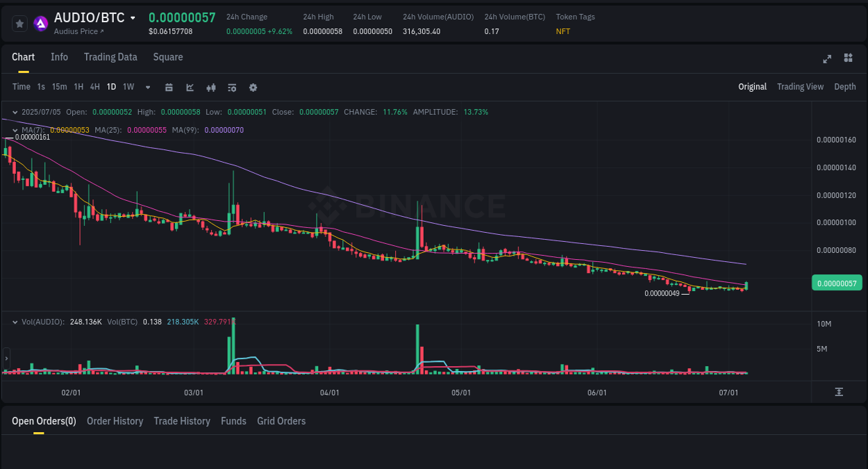This screenshot has height=469, width=868.
Task: Click the Audius token logo
Action: (40, 23)
